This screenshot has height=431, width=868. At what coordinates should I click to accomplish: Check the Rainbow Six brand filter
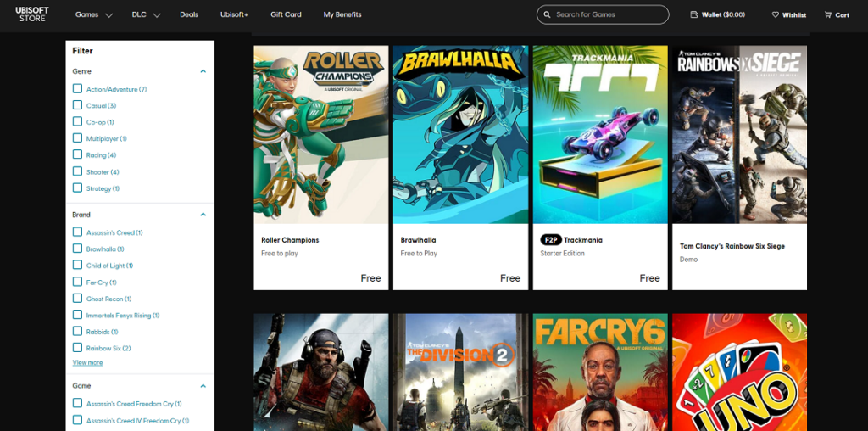tap(77, 348)
